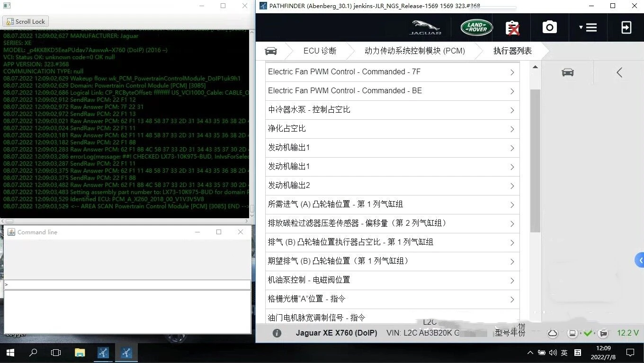Screen dimensions: 644x363
Task: Take a screenshot with camera icon
Action: tap(549, 27)
